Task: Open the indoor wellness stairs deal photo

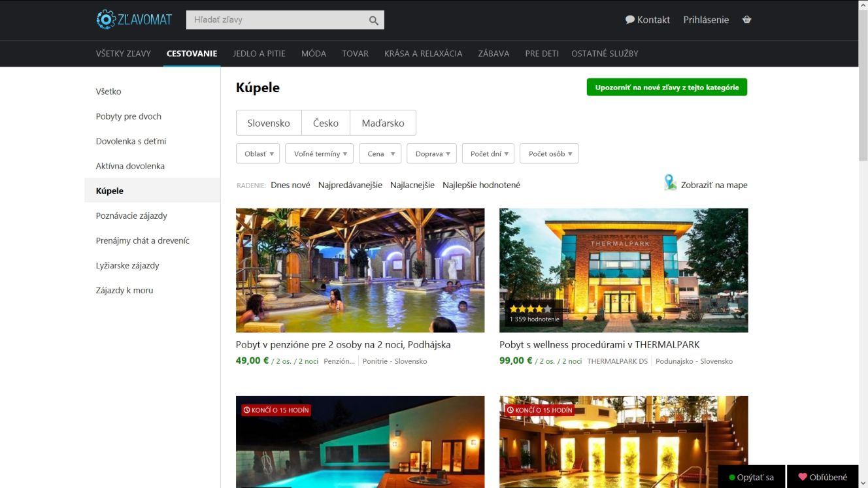Action: pos(624,442)
